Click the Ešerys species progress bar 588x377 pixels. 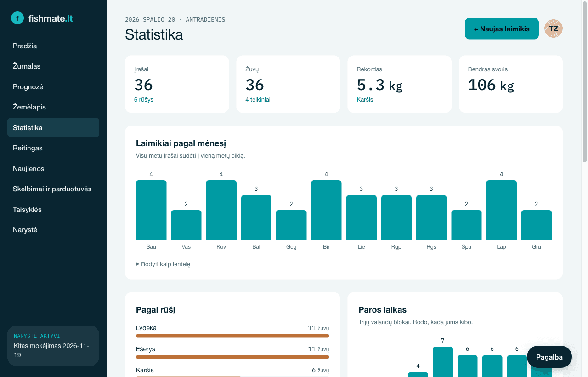232,357
